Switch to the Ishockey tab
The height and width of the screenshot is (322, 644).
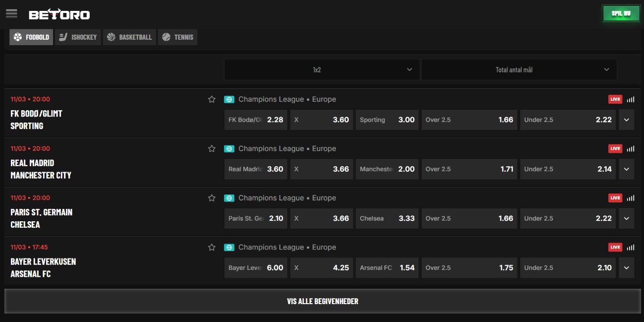pos(78,37)
